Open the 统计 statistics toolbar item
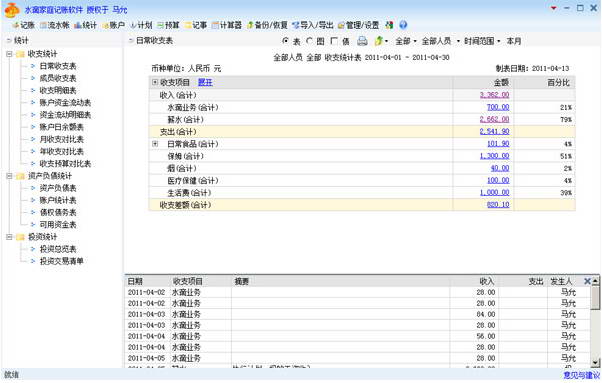This screenshot has width=602, height=383. [x=85, y=25]
